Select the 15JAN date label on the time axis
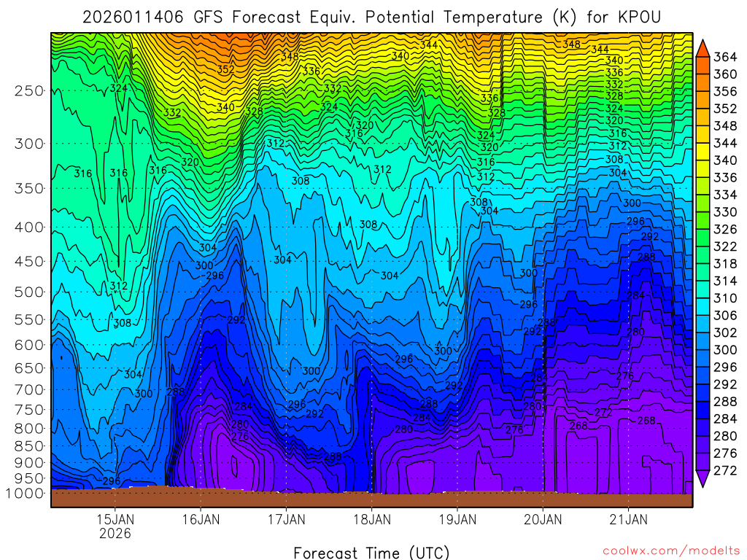 pos(115,519)
